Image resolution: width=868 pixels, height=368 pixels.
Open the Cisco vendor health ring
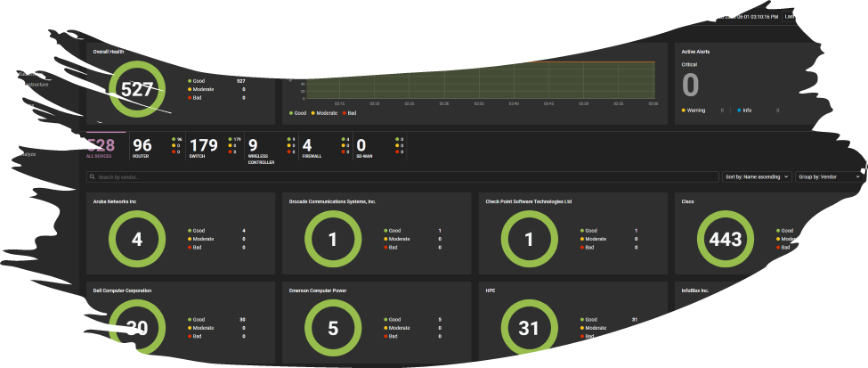pos(726,239)
